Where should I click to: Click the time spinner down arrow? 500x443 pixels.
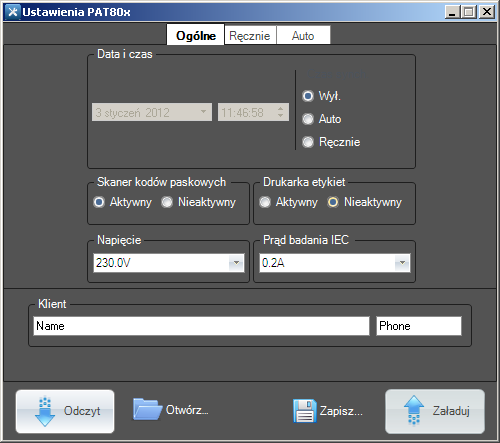pos(281,116)
